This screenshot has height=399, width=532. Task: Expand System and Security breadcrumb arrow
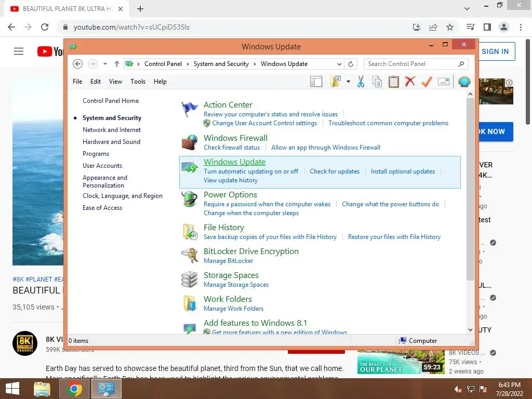[x=255, y=64]
